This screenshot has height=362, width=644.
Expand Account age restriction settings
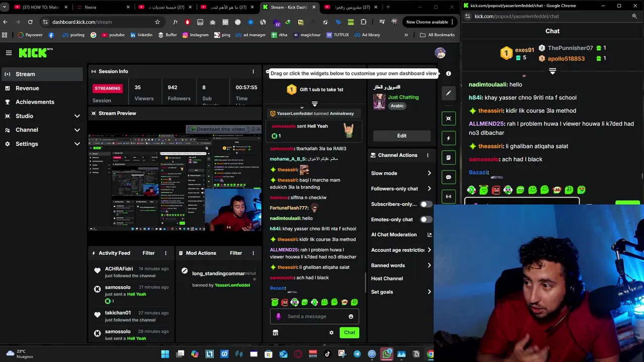pos(429,250)
